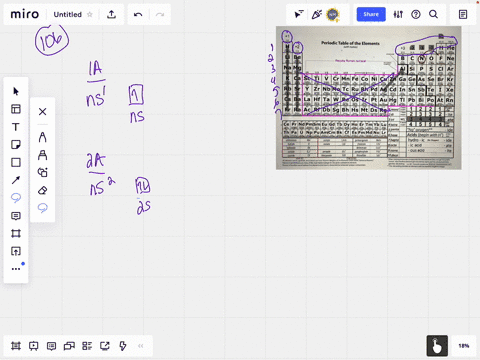The width and height of the screenshot is (480, 360).
Task: Choose the lasso tool in pen submenu
Action: (x=42, y=208)
